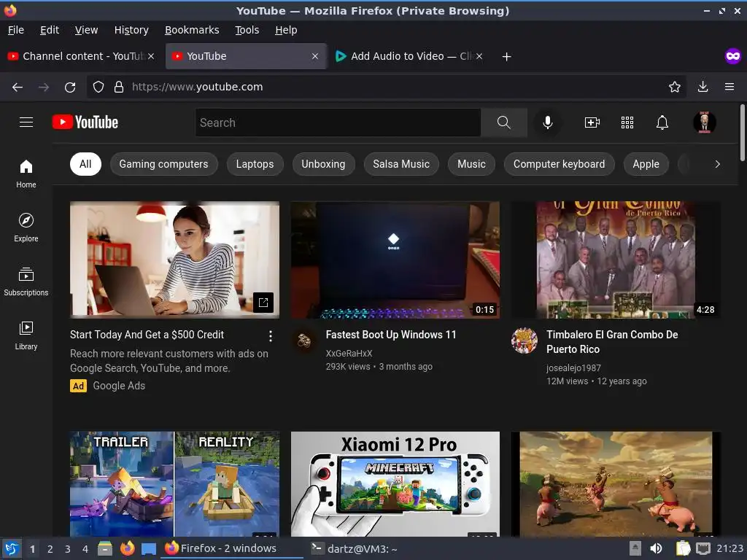Open the Tools menu

click(247, 30)
